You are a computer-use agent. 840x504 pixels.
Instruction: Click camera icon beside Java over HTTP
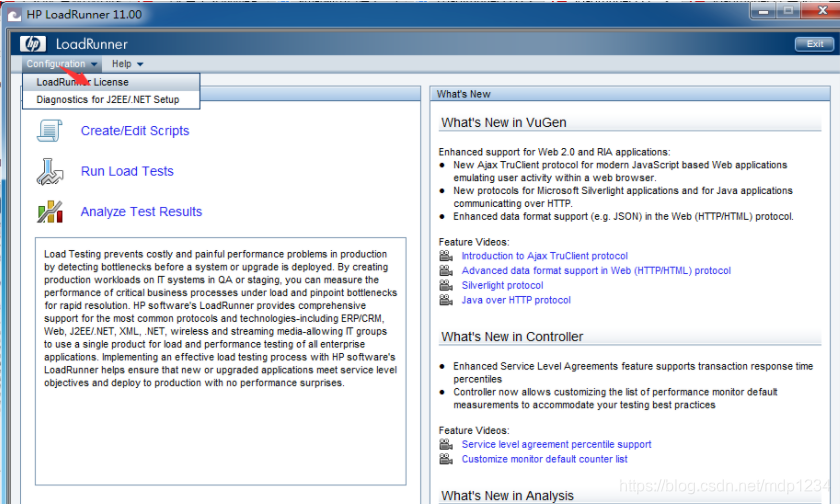(446, 300)
